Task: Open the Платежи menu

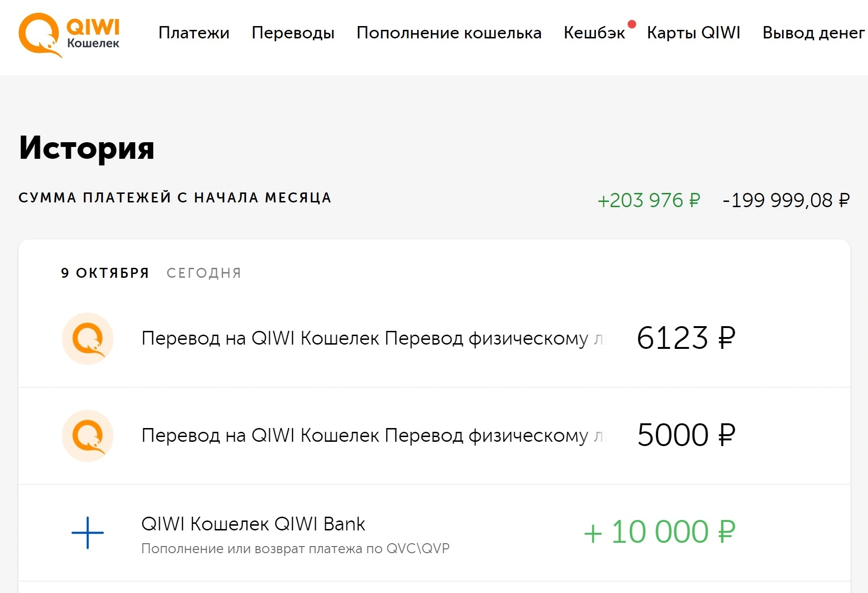Action: click(x=194, y=33)
